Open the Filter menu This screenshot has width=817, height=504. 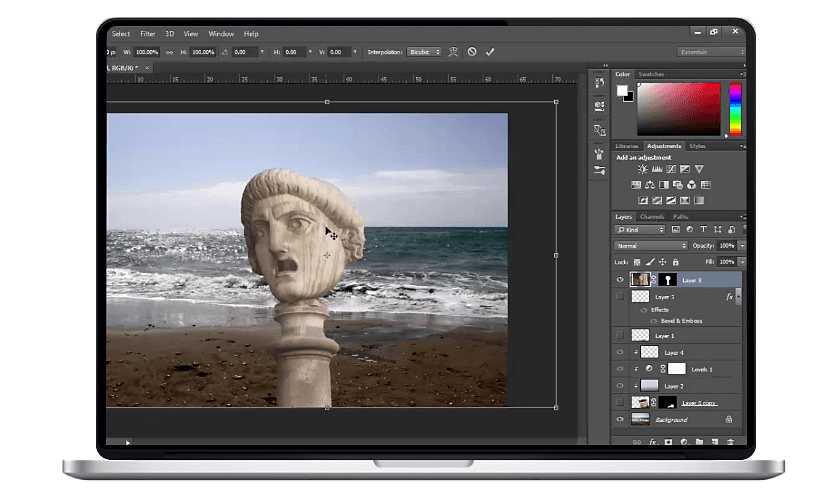148,34
